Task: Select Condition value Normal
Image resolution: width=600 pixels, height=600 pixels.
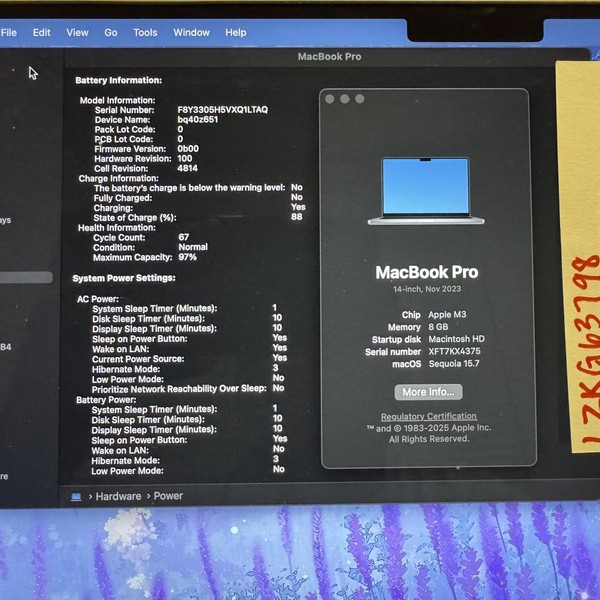Action: coord(193,247)
